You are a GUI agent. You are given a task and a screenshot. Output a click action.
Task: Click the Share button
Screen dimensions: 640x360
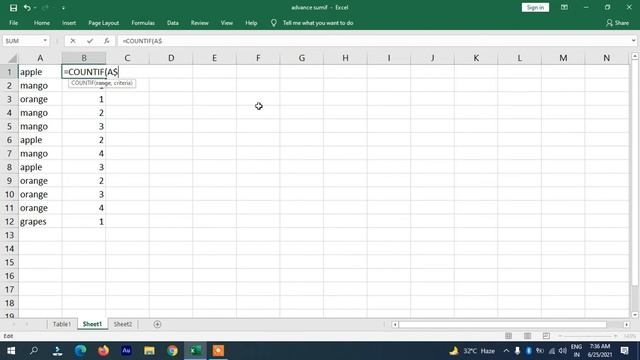(618, 23)
